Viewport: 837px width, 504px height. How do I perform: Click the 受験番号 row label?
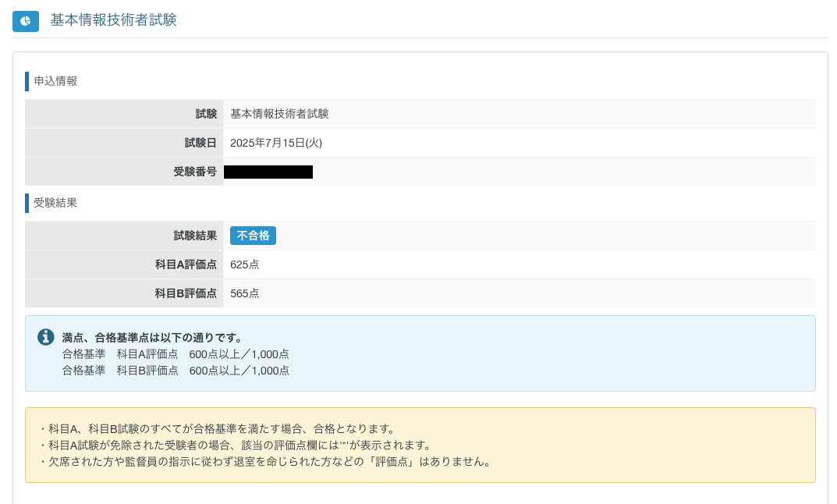tap(195, 172)
